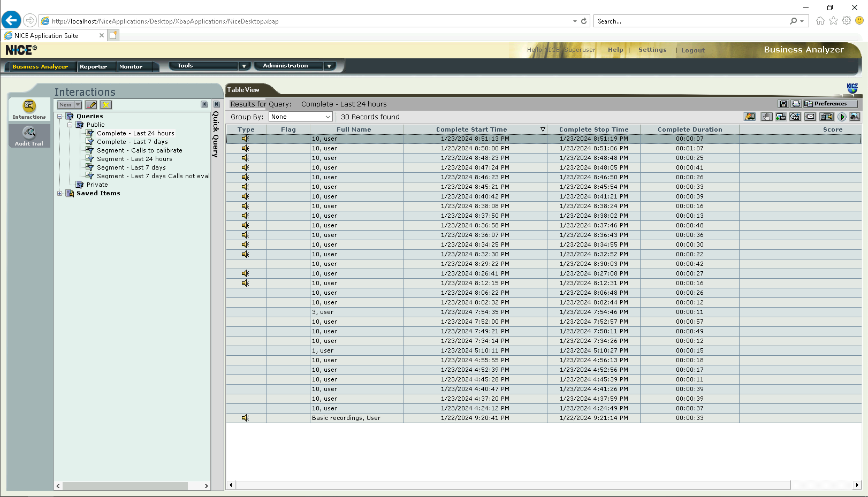Expand the Saved Items tree node

click(60, 193)
